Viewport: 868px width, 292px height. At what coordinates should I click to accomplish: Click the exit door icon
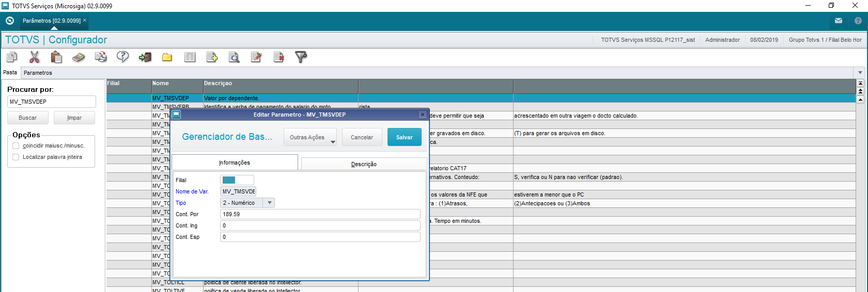tap(145, 57)
